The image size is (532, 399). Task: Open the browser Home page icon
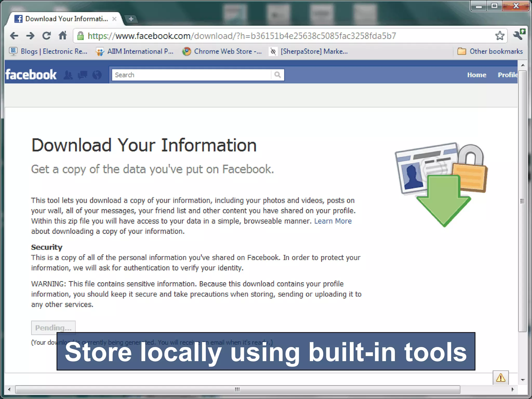pyautogui.click(x=63, y=35)
